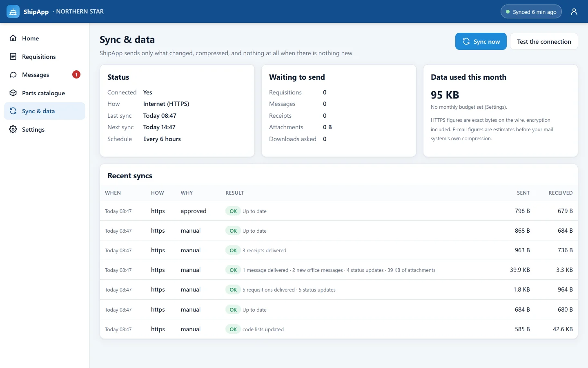Click the Home house icon

pyautogui.click(x=13, y=38)
